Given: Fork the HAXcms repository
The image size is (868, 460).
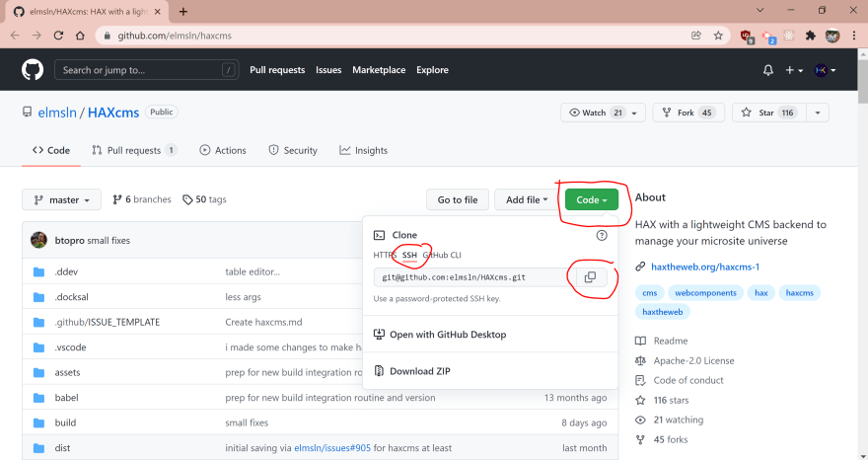Looking at the screenshot, I should [688, 113].
